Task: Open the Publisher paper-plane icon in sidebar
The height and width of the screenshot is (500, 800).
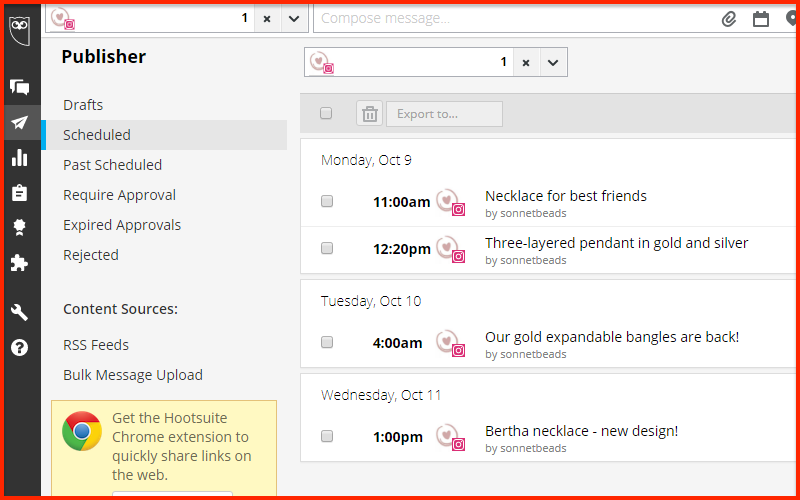Action: [19, 122]
